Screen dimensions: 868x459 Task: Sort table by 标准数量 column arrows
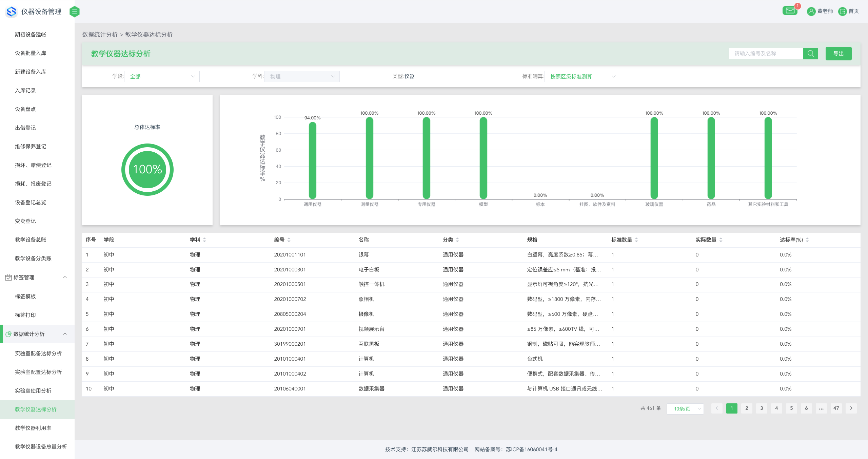pos(636,240)
